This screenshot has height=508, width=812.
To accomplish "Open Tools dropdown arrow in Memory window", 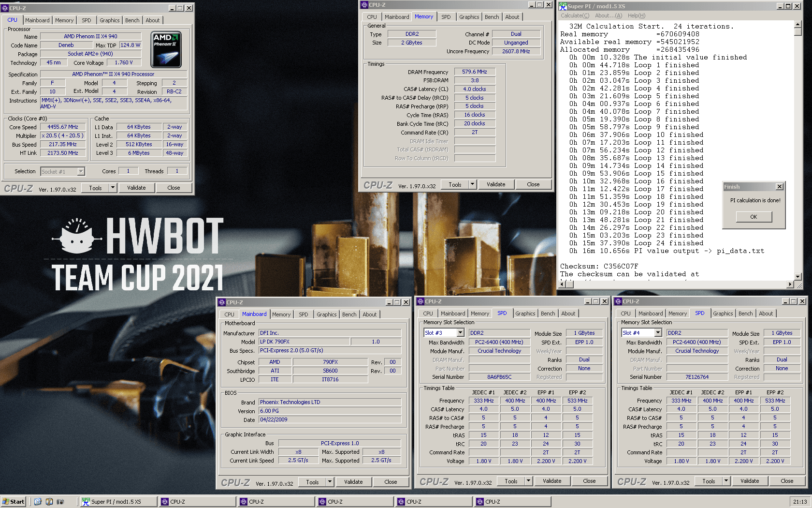I will click(x=472, y=184).
